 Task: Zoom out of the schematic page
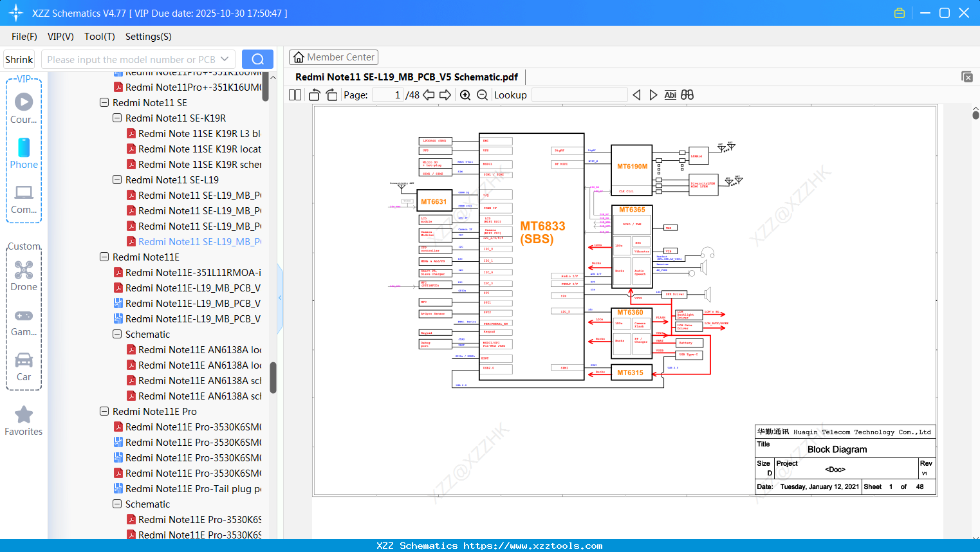tap(481, 95)
